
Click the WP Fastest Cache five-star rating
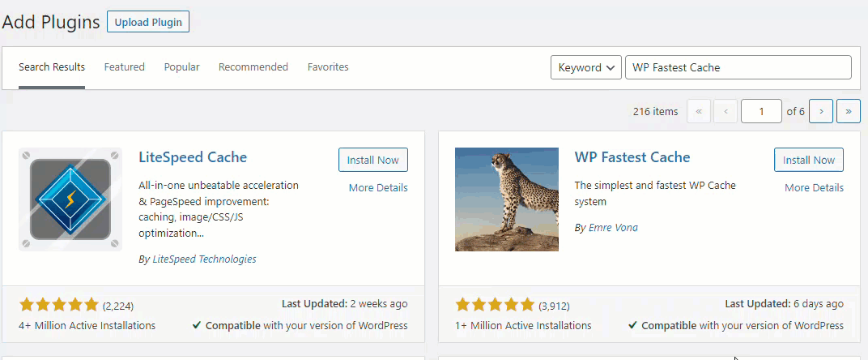495,305
